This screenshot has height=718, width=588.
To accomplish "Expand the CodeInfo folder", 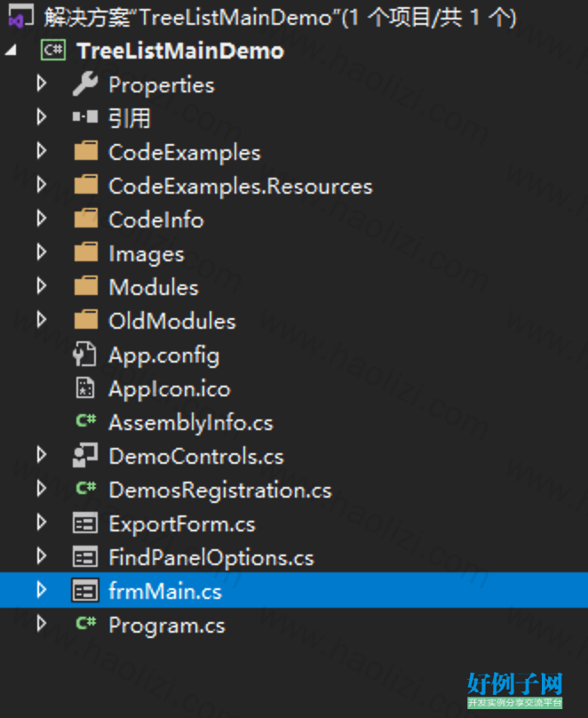I will 42,219.
